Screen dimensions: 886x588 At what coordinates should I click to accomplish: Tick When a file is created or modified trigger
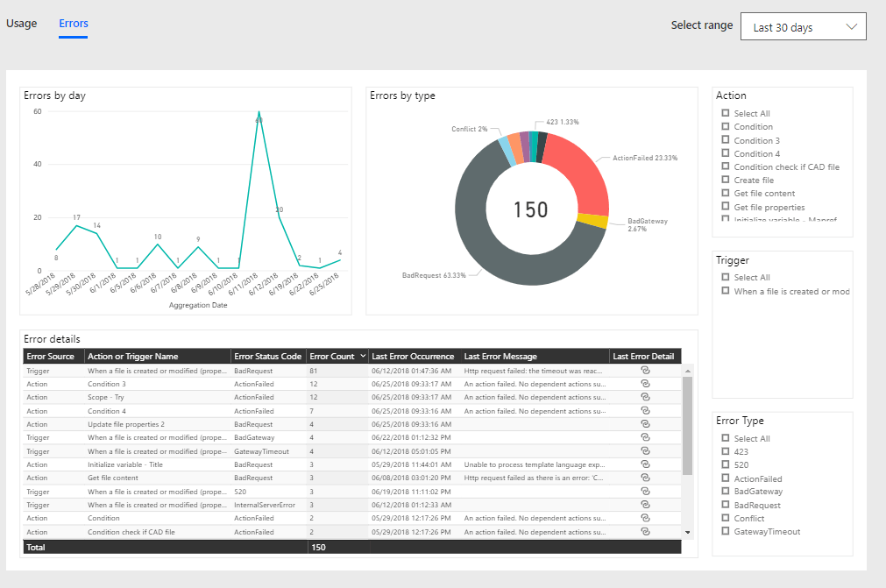[x=726, y=291]
